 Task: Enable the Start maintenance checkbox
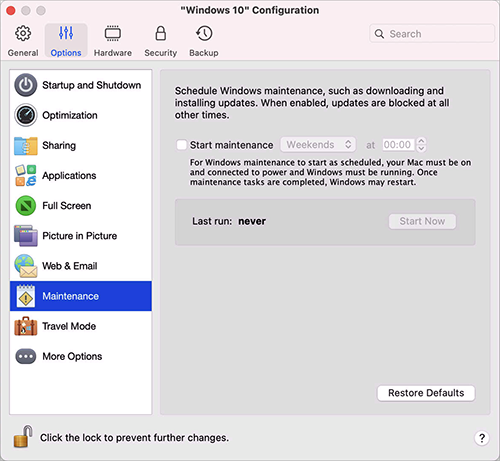(182, 145)
